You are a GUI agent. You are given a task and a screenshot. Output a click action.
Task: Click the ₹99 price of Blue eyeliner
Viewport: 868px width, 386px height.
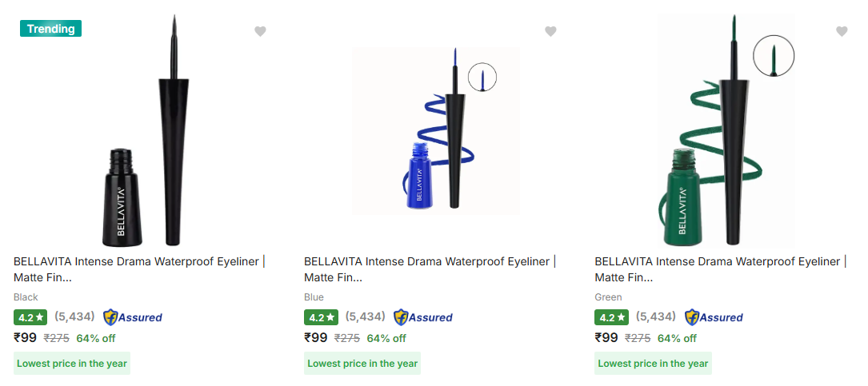(316, 338)
